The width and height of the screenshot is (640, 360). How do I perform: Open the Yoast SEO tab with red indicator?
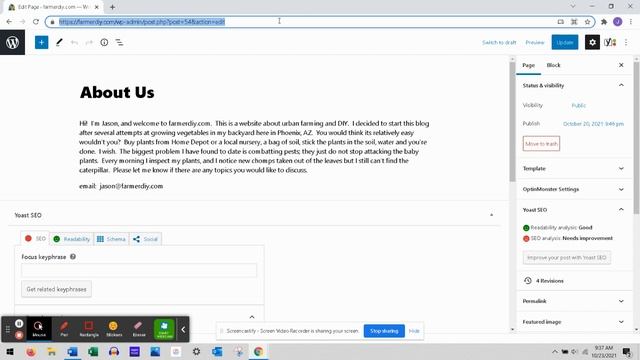(36, 239)
